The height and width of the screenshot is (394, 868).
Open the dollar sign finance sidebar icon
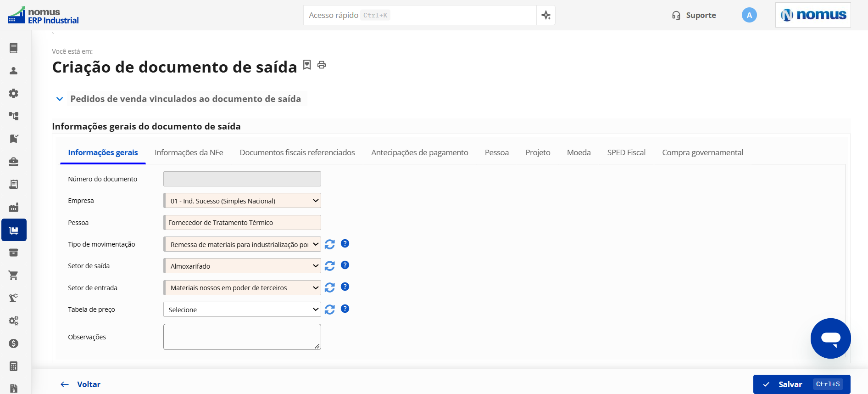coord(14,343)
